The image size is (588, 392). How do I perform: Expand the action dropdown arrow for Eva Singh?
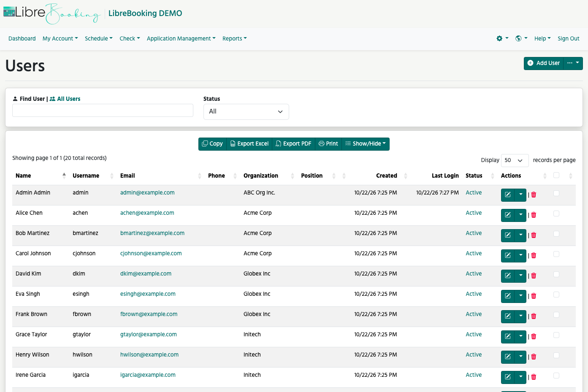pos(521,296)
